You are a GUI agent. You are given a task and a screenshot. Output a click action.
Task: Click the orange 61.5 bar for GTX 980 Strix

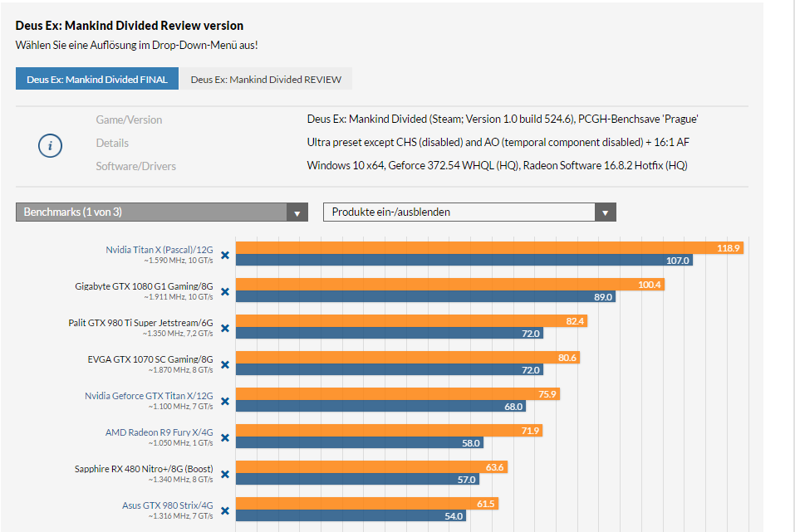pos(367,503)
